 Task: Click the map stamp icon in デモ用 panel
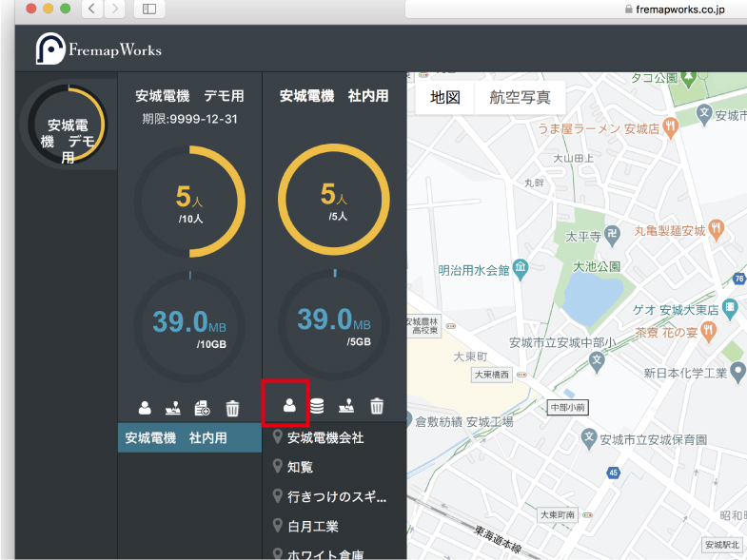[172, 408]
